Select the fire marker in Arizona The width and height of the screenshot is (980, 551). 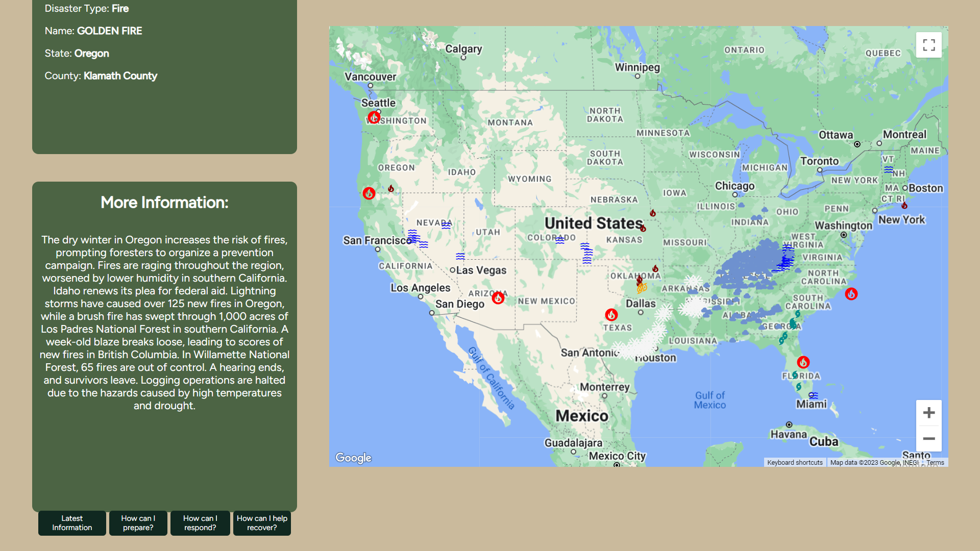coord(498,298)
